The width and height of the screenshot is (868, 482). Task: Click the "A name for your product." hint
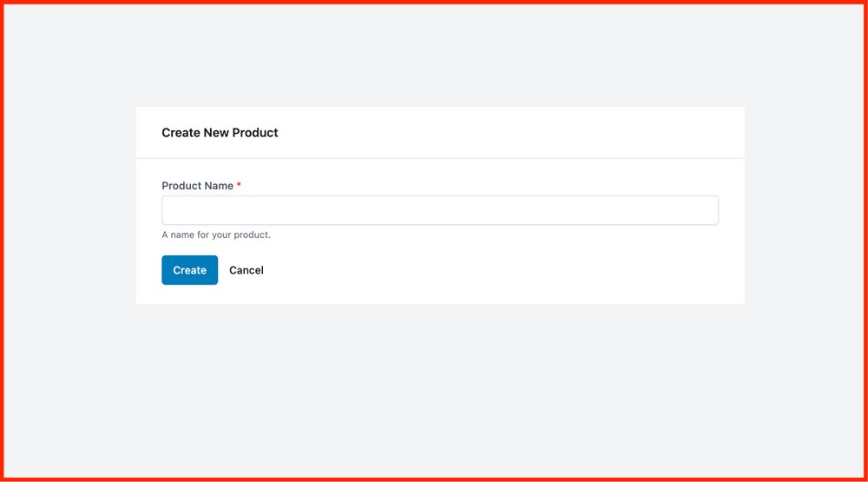216,234
